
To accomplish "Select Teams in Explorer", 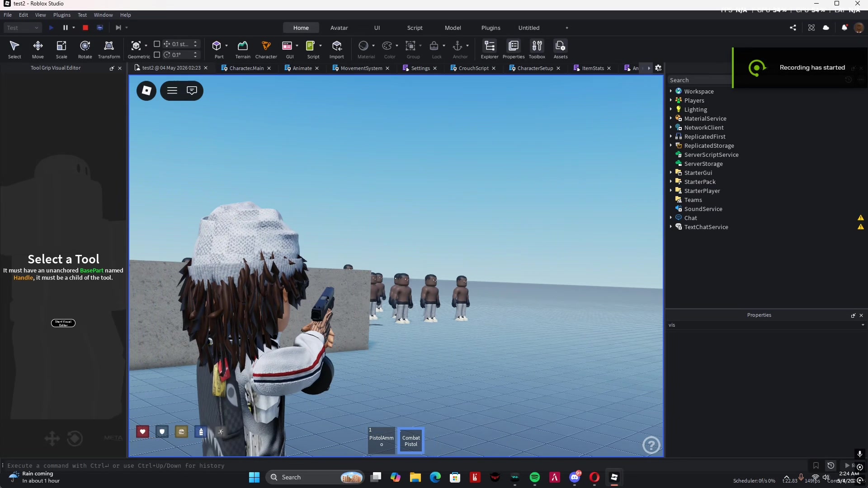I will click(x=693, y=200).
